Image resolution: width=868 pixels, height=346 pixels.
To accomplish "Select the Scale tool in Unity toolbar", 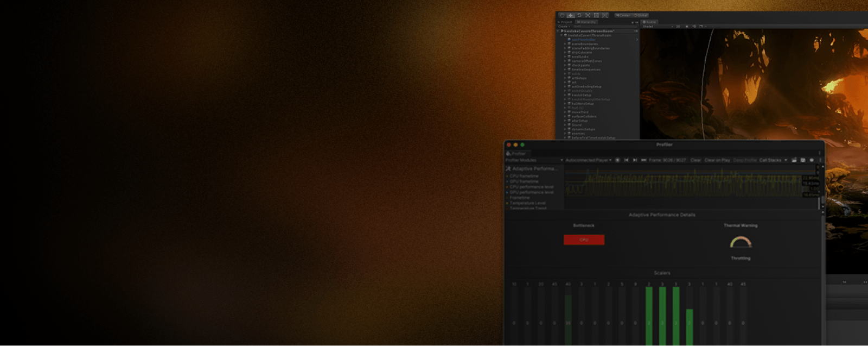I will click(x=588, y=15).
